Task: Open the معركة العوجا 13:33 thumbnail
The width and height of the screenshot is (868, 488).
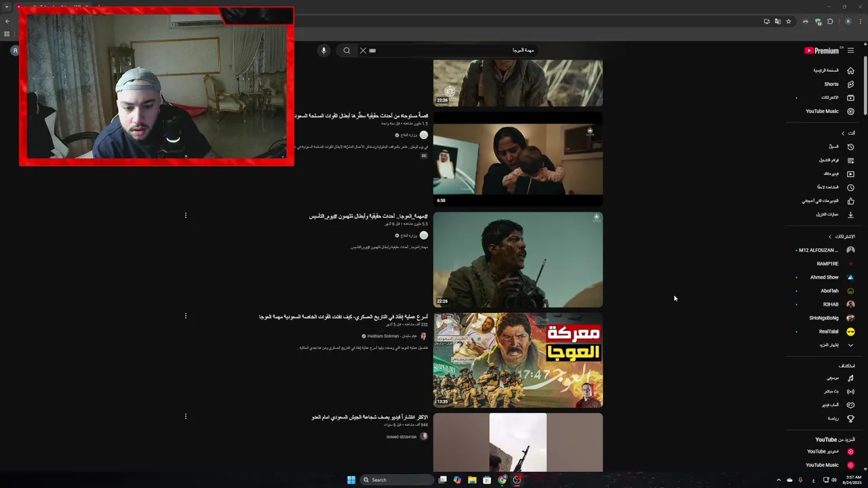Action: 517,361
